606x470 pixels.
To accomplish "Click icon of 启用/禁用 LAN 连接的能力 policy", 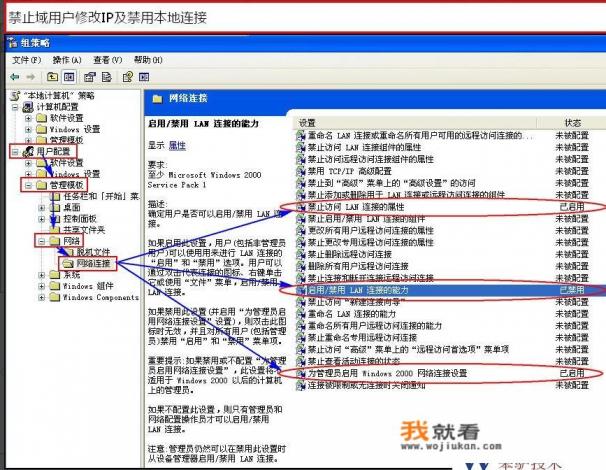I will coord(301,290).
